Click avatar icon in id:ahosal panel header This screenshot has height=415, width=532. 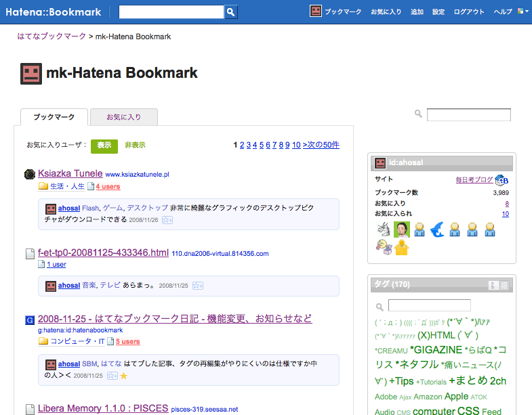(x=380, y=163)
